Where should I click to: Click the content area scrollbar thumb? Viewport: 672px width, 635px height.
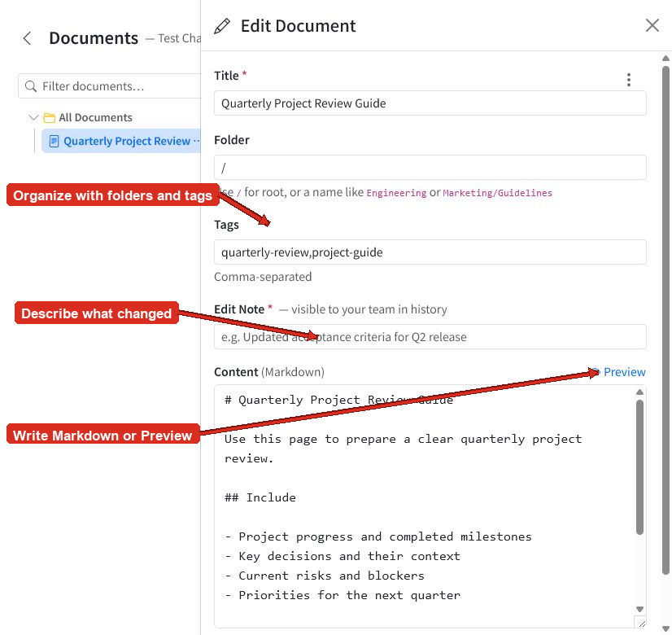(x=639, y=467)
